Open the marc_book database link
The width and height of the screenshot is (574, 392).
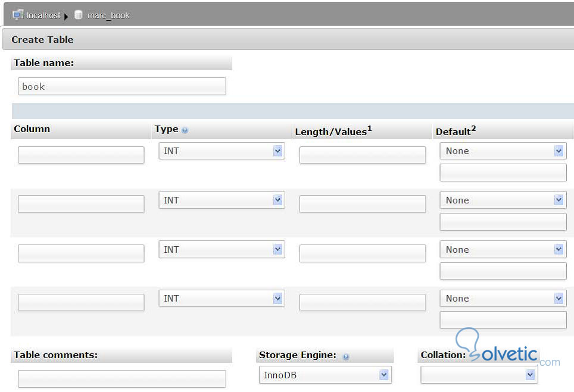pos(108,15)
